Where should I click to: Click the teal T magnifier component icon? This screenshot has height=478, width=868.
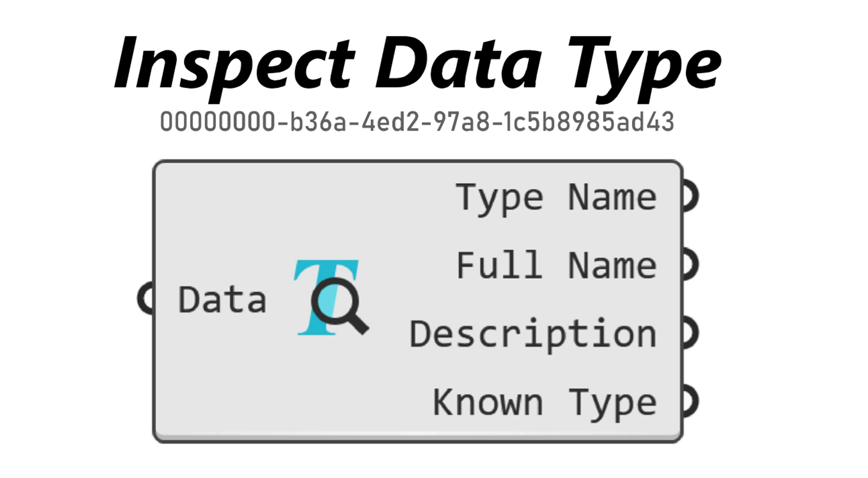[x=331, y=297]
